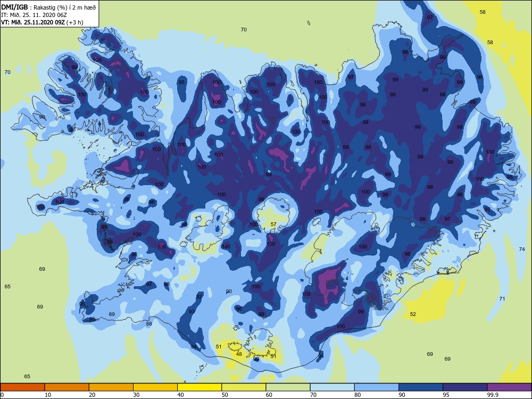Click the golden 30–40 legend swatch
This screenshot has height=399, width=532.
155,387
